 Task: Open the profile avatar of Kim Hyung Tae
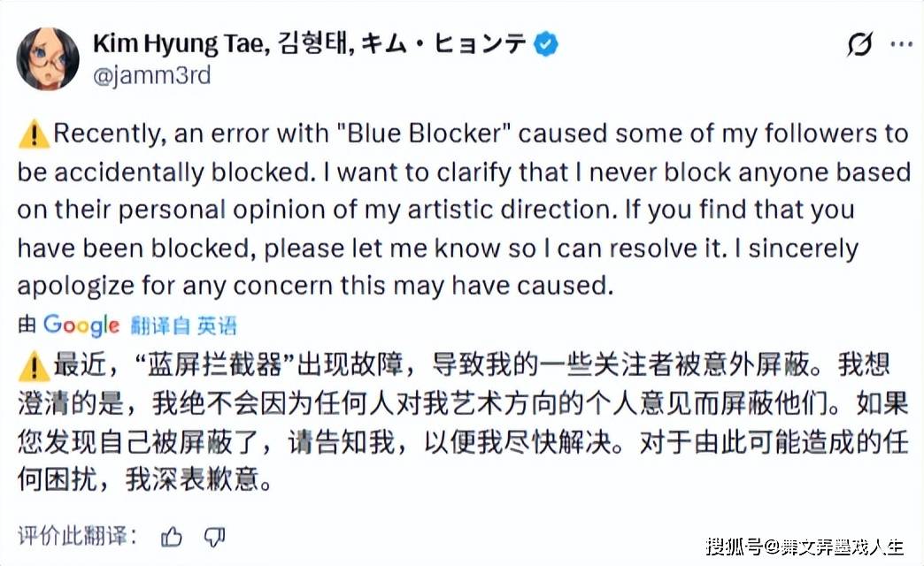tap(48, 59)
